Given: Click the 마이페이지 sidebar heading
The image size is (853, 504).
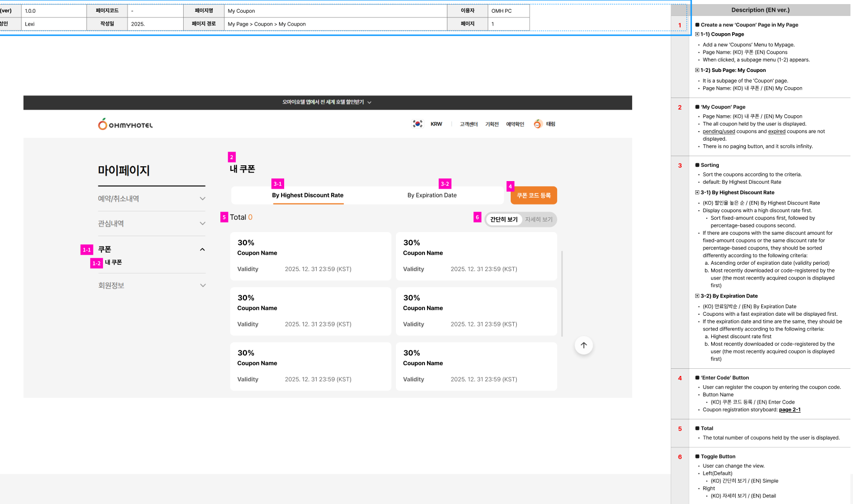Looking at the screenshot, I should pyautogui.click(x=124, y=170).
